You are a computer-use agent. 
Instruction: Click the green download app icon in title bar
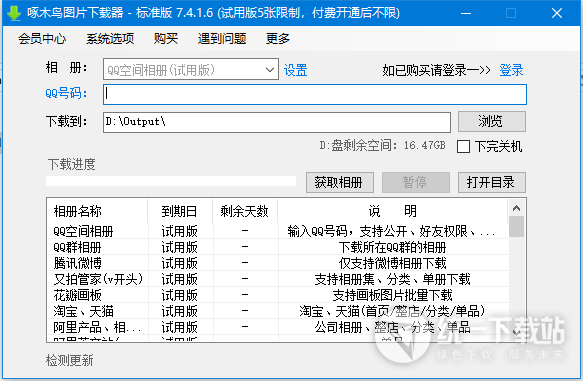(x=14, y=13)
